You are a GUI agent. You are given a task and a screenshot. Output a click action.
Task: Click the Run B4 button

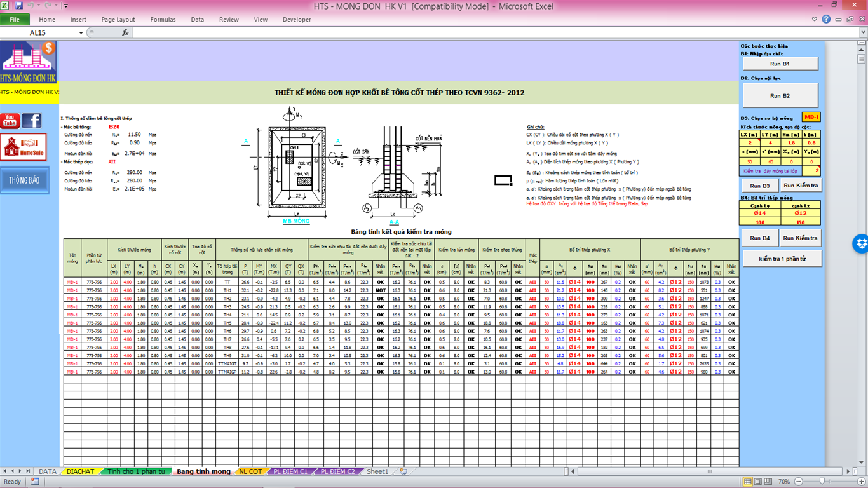point(759,238)
